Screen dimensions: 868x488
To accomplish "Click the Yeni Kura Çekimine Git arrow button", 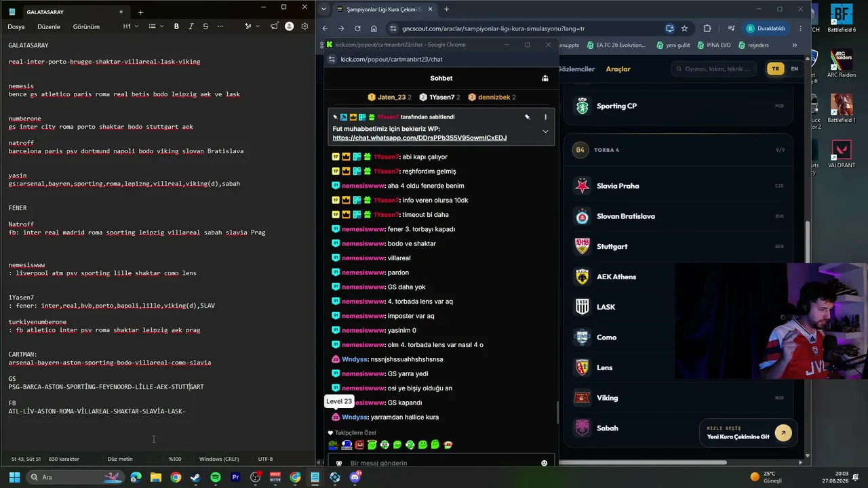I will [x=783, y=432].
